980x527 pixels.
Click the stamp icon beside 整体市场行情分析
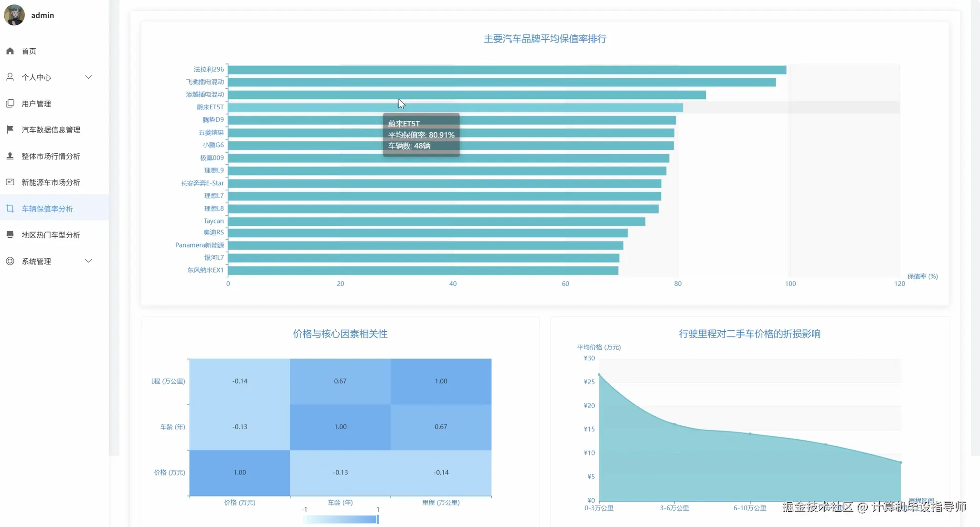point(10,156)
